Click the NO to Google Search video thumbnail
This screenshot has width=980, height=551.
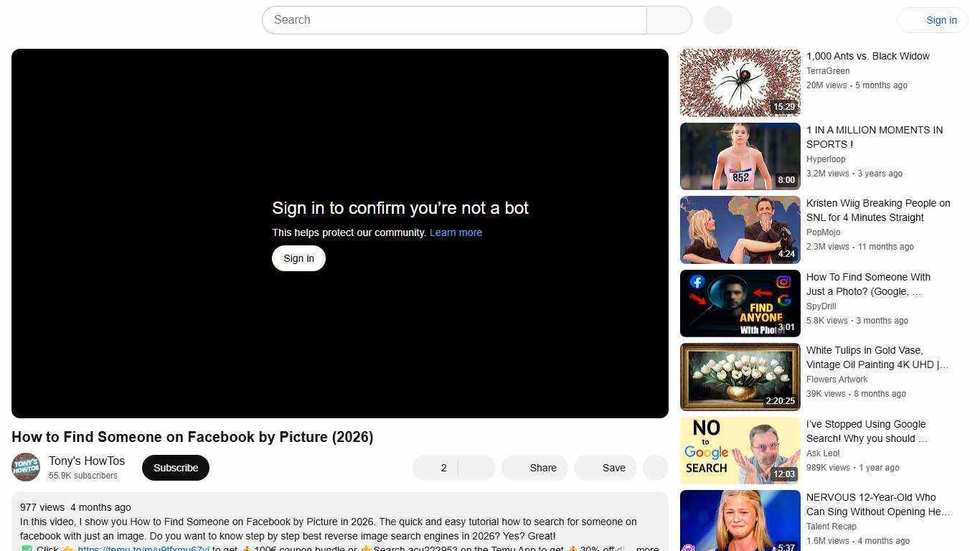(740, 450)
